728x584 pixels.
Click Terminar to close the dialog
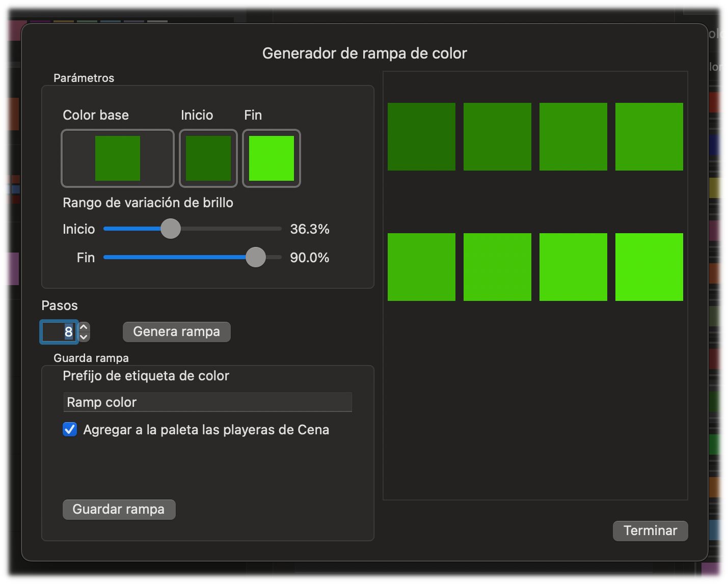tap(650, 531)
